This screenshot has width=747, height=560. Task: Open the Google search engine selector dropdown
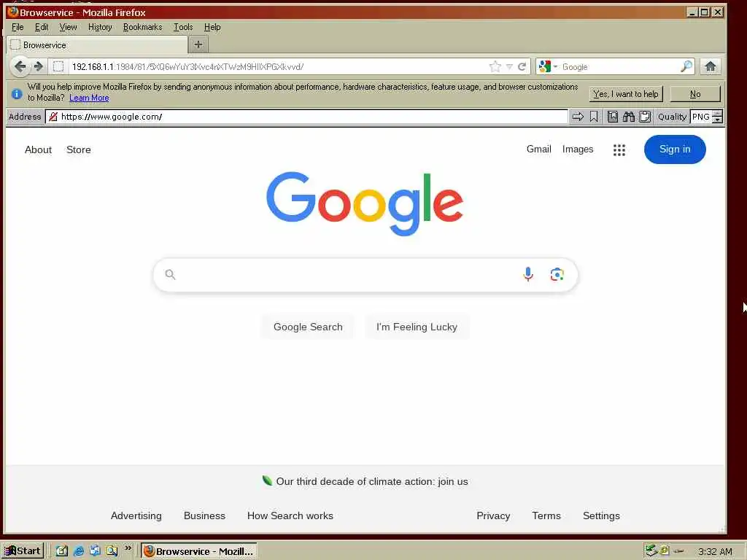coord(548,66)
